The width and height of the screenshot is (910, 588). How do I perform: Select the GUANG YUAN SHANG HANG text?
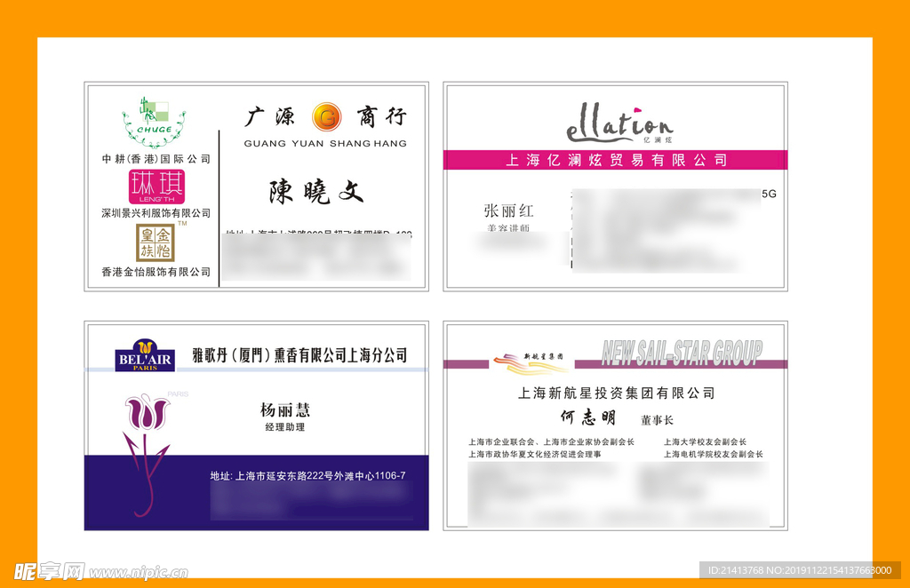(x=324, y=143)
